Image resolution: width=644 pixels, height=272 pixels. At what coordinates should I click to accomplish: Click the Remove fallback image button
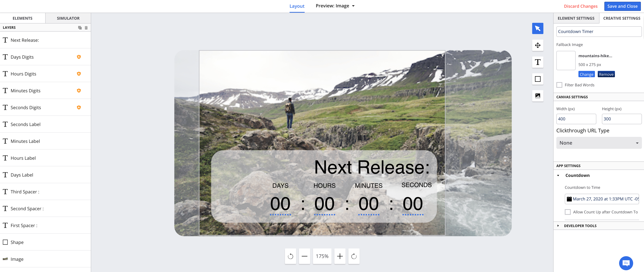point(606,74)
